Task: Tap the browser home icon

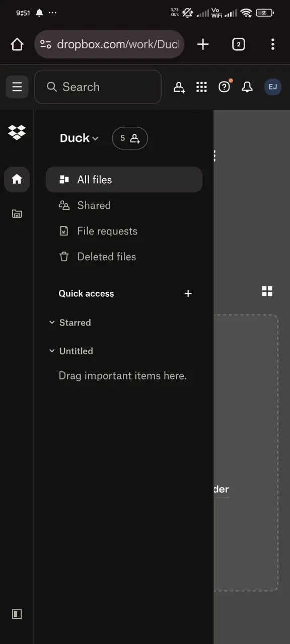Action: tap(17, 44)
